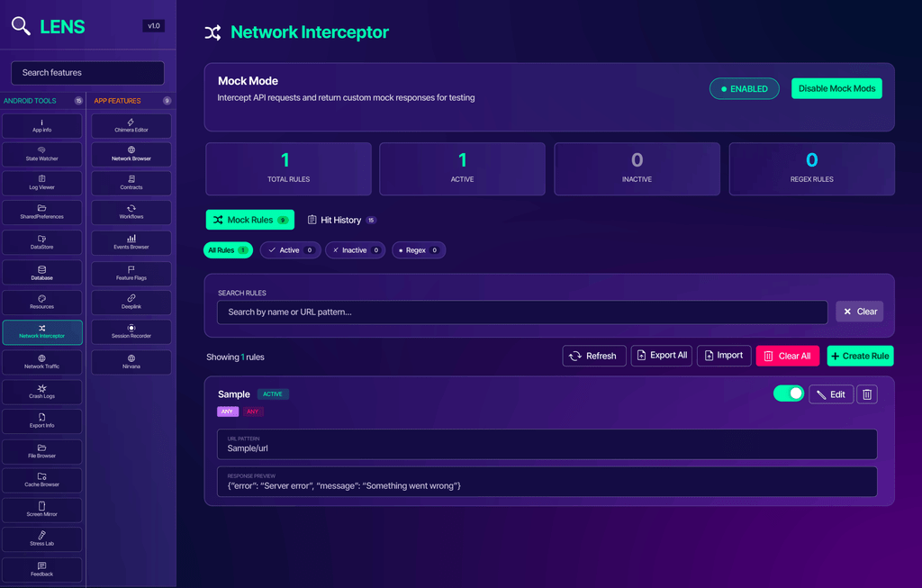Click the LENS logo
Viewport: 922px width, 588px height.
click(x=49, y=26)
